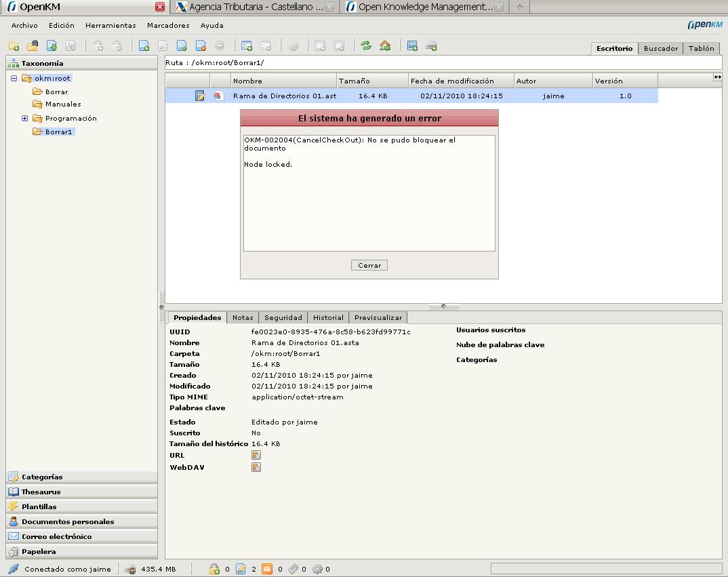
Task: Click the repository size icon beside 435.4 MB
Action: click(130, 569)
